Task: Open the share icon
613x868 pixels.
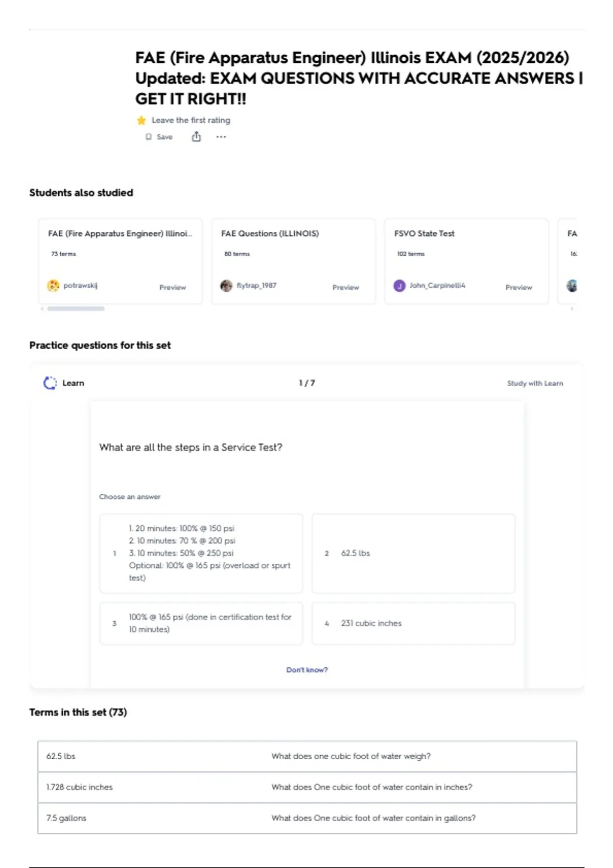Action: click(196, 136)
